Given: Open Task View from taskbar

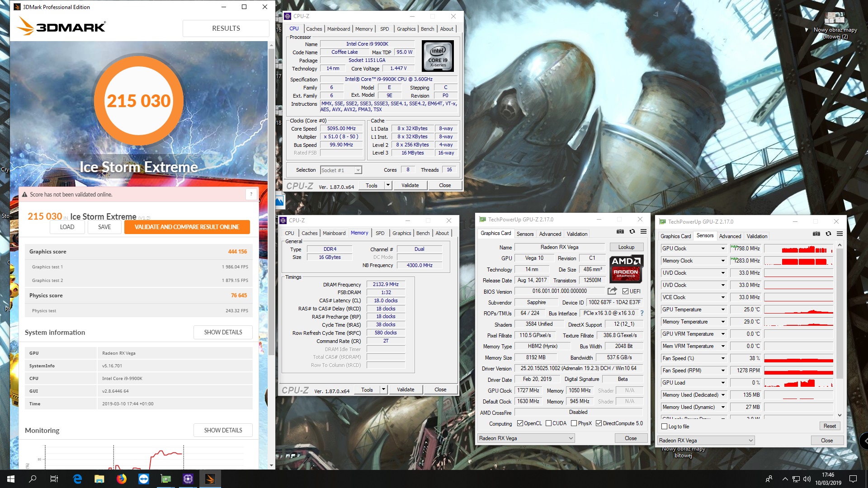Looking at the screenshot, I should pos(54,479).
